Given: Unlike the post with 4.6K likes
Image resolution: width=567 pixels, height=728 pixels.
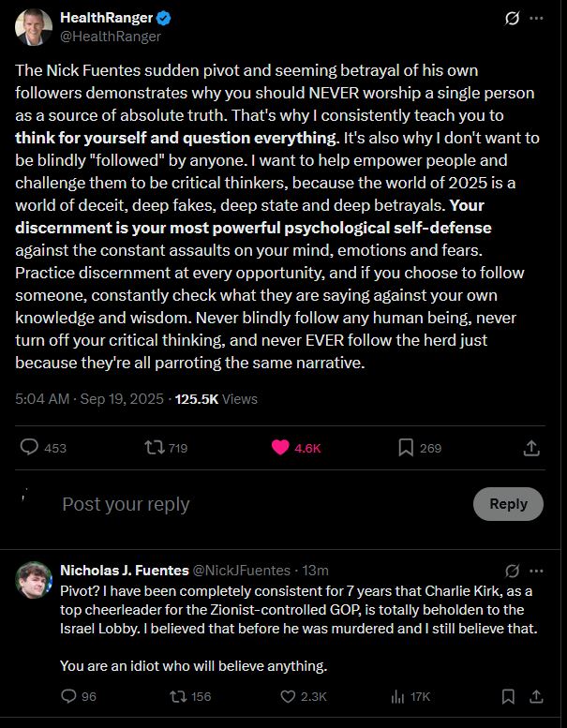Looking at the screenshot, I should pyautogui.click(x=280, y=448).
